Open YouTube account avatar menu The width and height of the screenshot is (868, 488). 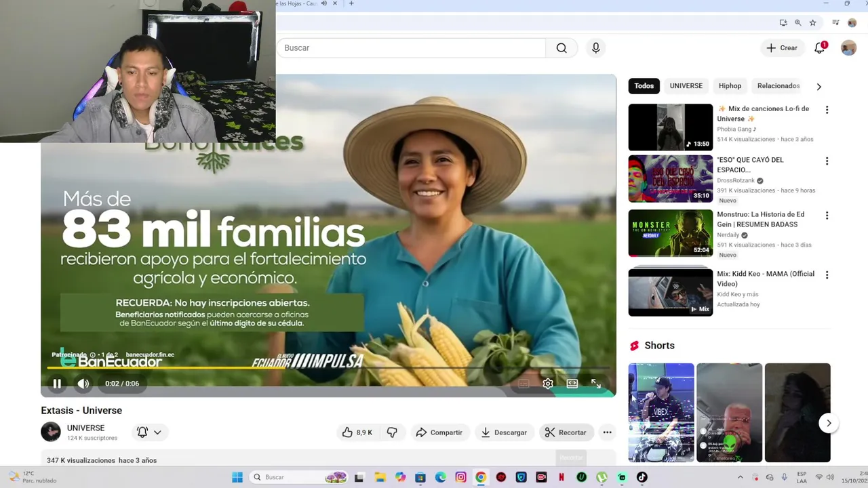(x=848, y=48)
